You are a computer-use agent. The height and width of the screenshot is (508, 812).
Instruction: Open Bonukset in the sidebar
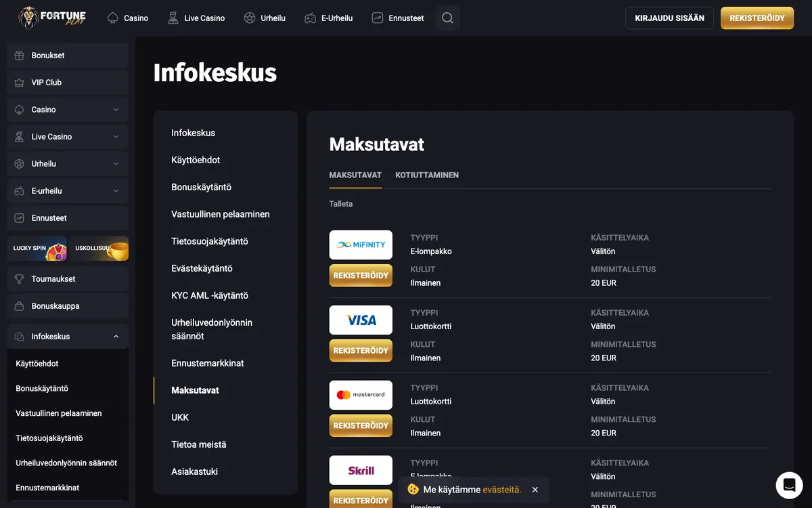[x=68, y=56]
